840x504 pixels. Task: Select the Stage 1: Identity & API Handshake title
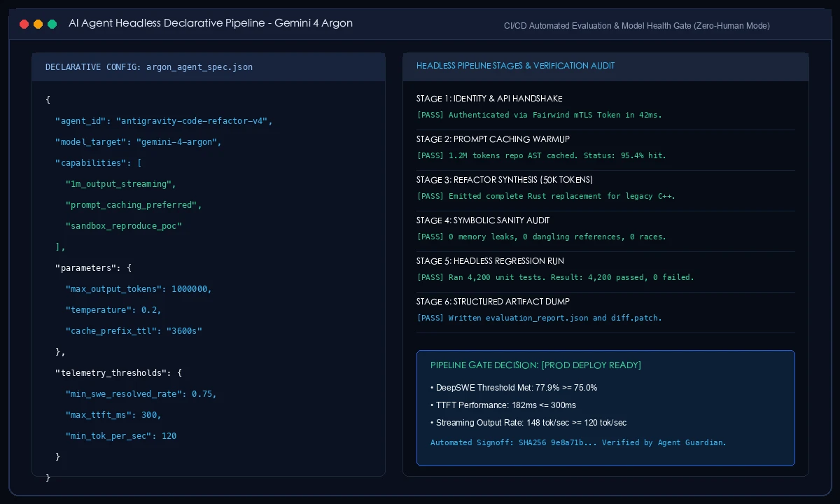tap(489, 99)
